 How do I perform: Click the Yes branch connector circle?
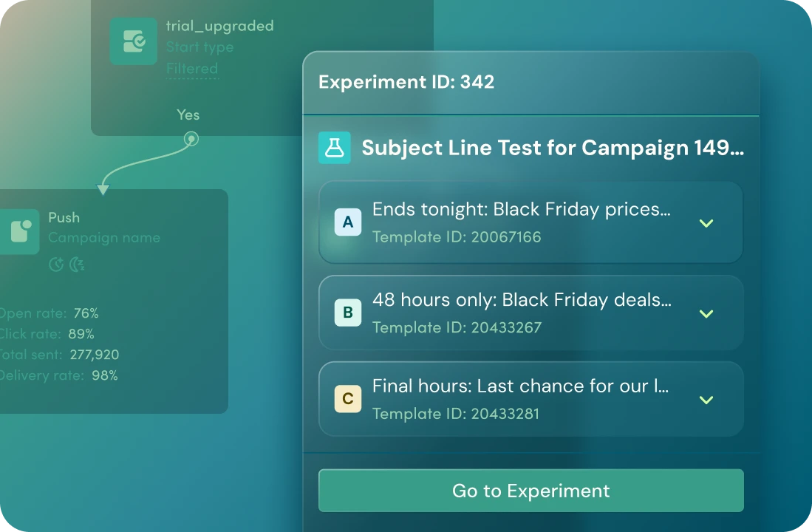191,139
